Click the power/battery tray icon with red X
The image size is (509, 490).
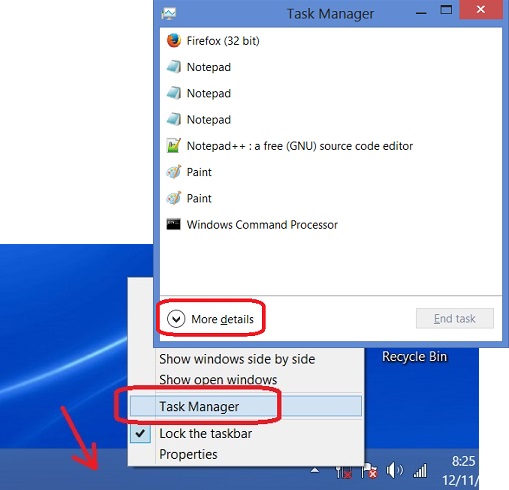tap(344, 471)
